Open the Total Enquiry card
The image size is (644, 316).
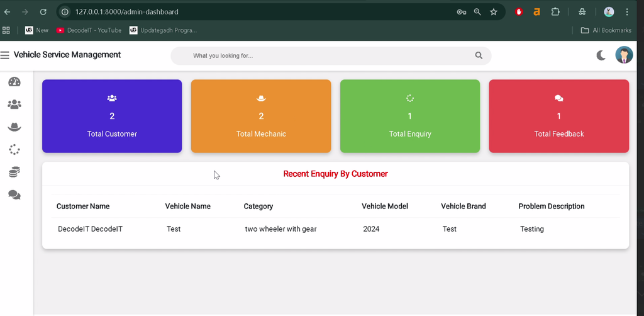[410, 116]
